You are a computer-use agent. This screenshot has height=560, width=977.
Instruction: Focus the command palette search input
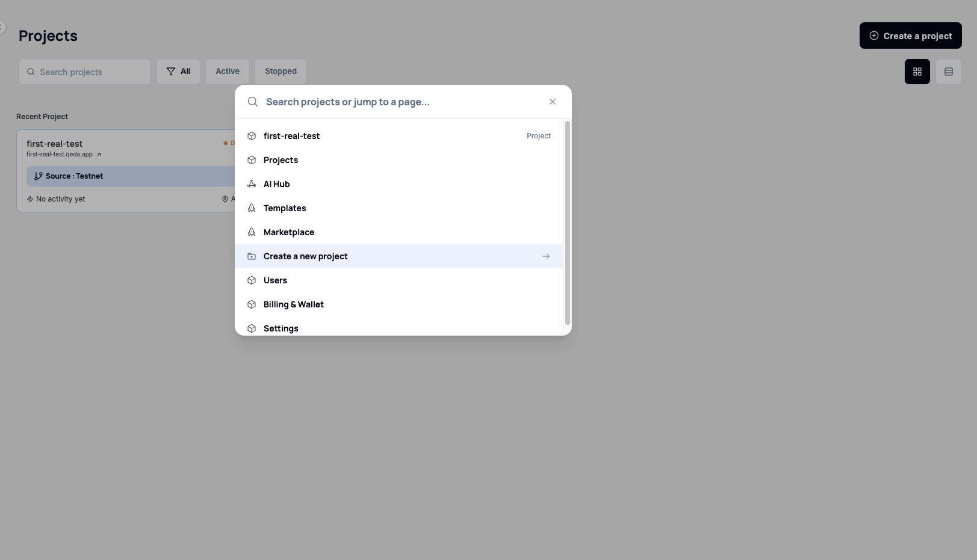tap(403, 102)
